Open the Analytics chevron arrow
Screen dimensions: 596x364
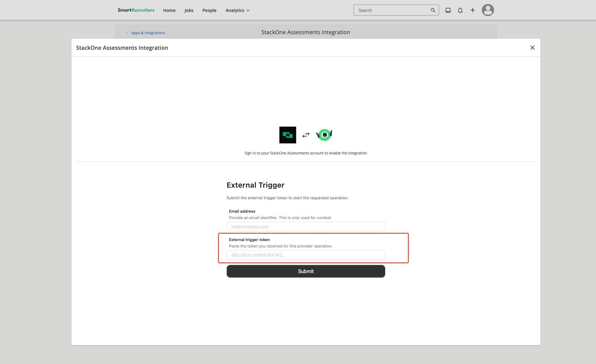click(248, 10)
